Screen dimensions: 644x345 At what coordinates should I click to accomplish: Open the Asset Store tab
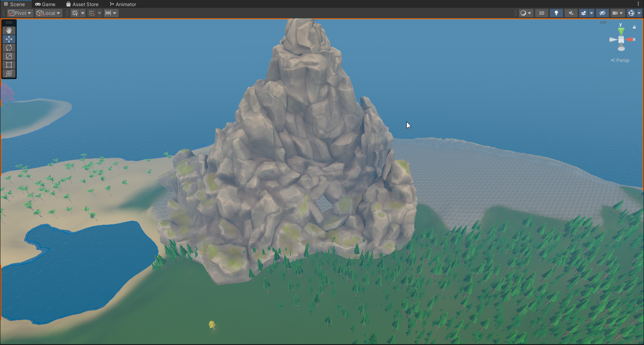click(82, 4)
